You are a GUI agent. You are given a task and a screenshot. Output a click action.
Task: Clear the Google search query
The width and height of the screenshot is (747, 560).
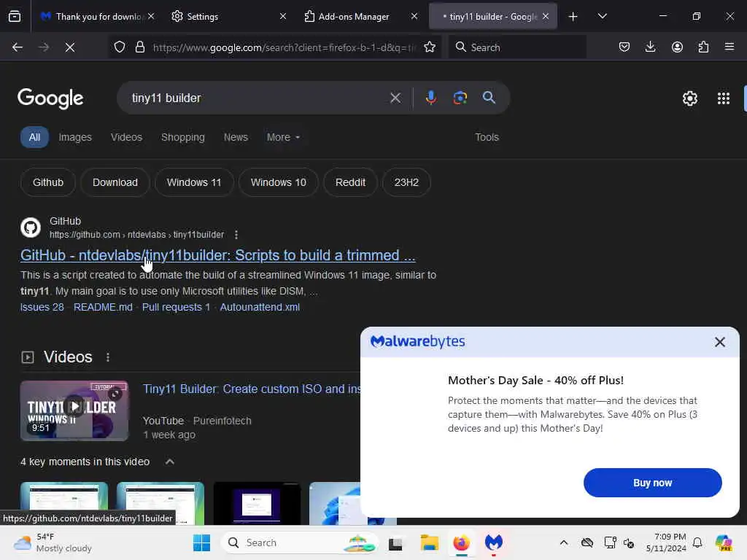(395, 98)
